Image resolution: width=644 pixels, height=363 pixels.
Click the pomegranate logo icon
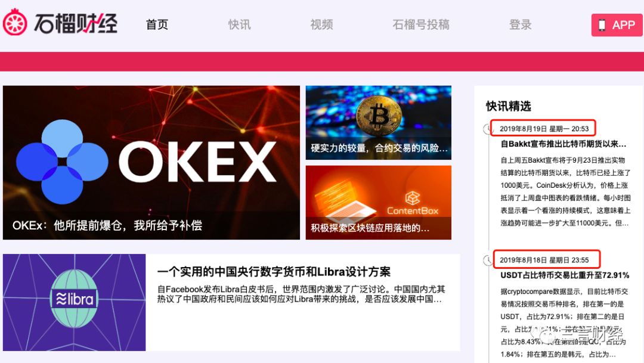(15, 22)
